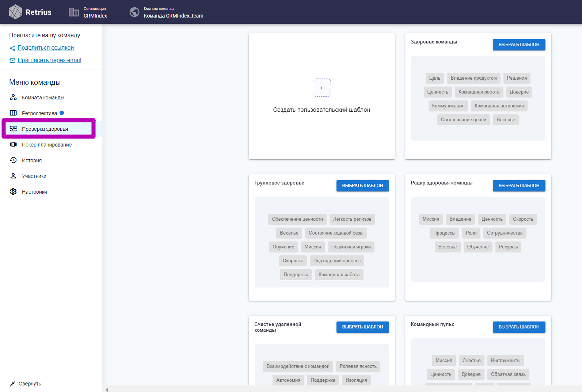Image resolution: width=582 pixels, height=392 pixels.
Task: Click the plus box to create template
Action: pos(322,88)
